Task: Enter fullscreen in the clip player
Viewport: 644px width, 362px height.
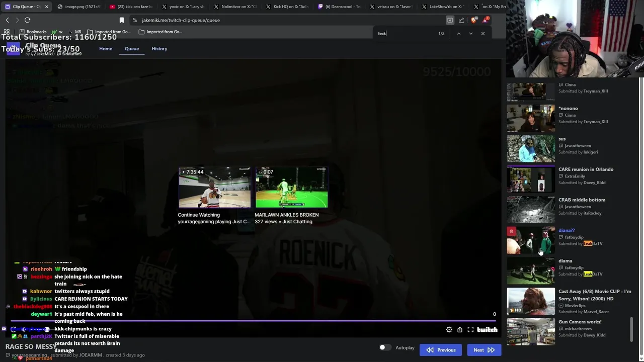Action: 470,330
